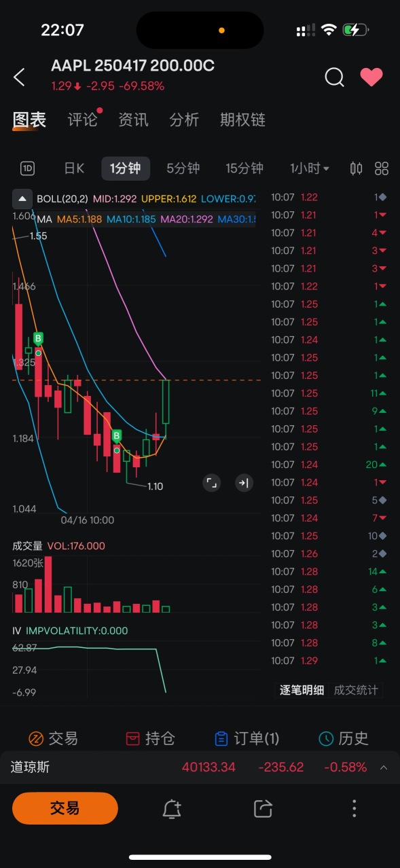The width and height of the screenshot is (400, 868).
Task: Open the 交易 section with orange icon
Action: click(x=53, y=738)
